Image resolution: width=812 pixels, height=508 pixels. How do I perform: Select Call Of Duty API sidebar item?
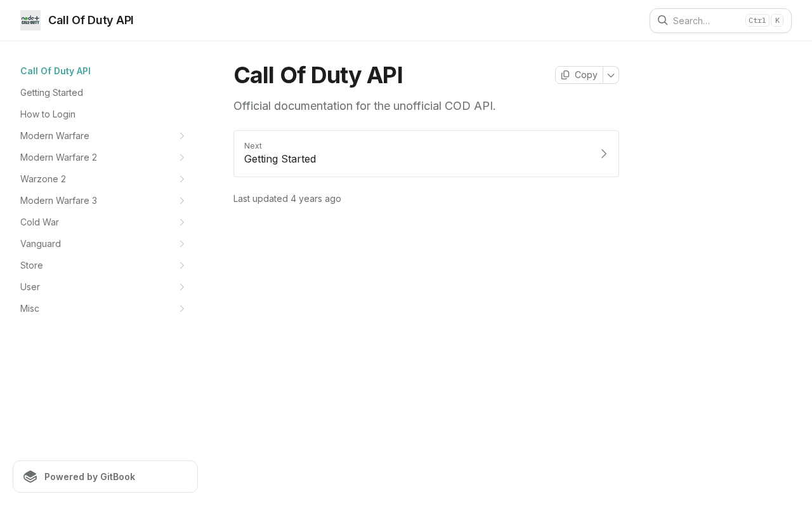55,71
